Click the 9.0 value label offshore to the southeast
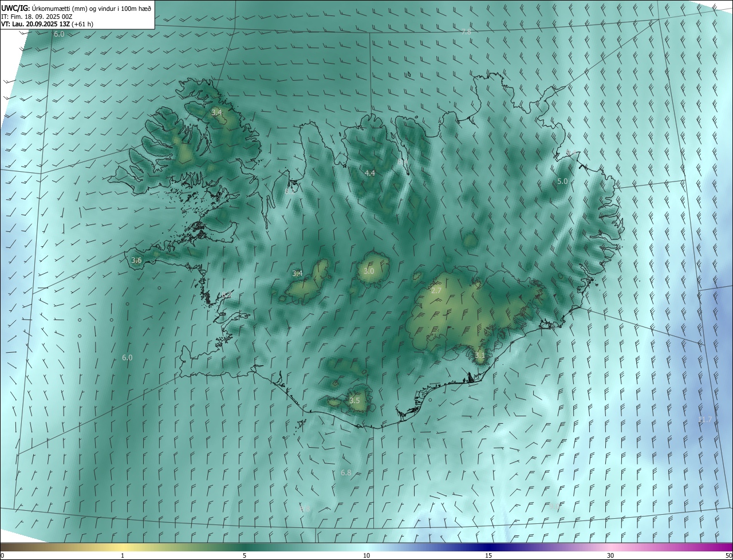Image resolution: width=733 pixels, height=560 pixels. (x=554, y=506)
